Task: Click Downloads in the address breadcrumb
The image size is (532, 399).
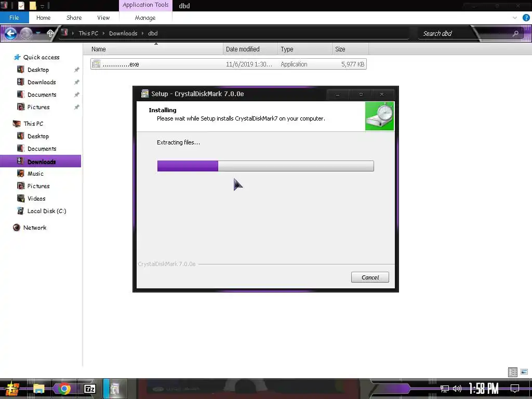Action: (x=123, y=33)
